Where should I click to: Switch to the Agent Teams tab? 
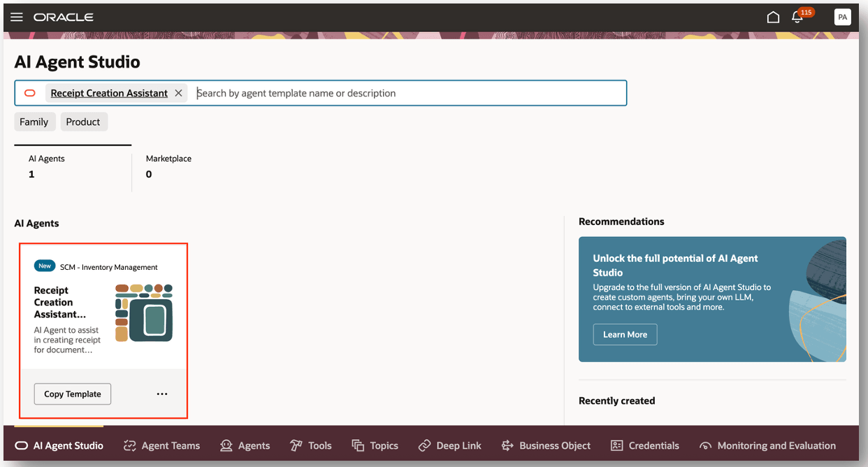tap(161, 445)
